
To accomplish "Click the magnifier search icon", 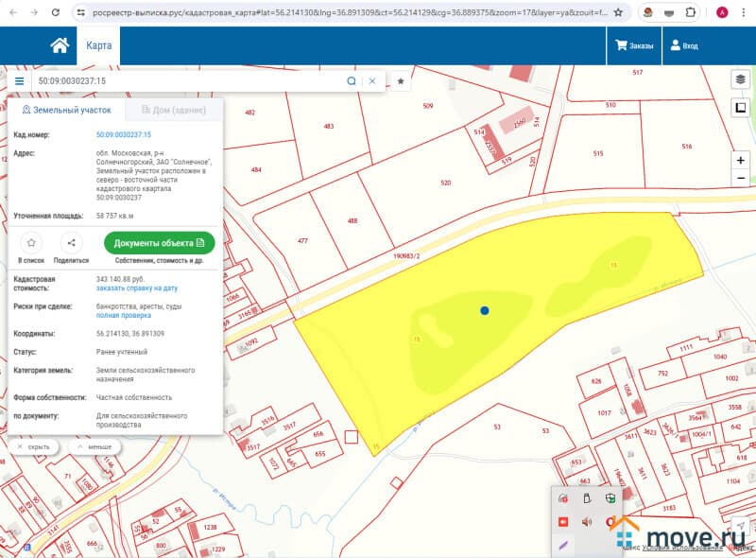I will click(x=352, y=81).
